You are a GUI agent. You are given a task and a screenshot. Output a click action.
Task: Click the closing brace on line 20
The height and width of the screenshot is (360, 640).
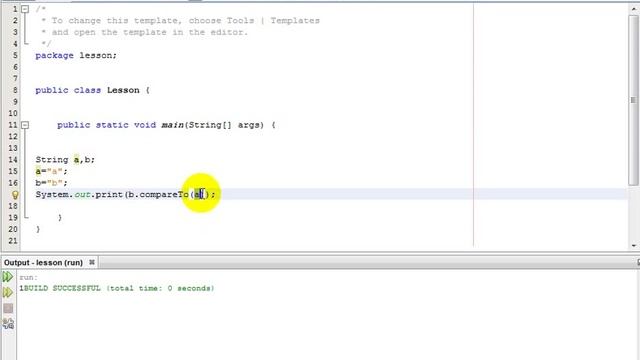[38, 229]
